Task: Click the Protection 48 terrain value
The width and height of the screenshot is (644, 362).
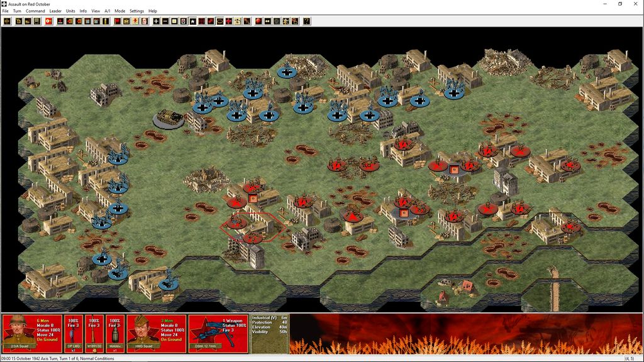Action: tap(269, 322)
